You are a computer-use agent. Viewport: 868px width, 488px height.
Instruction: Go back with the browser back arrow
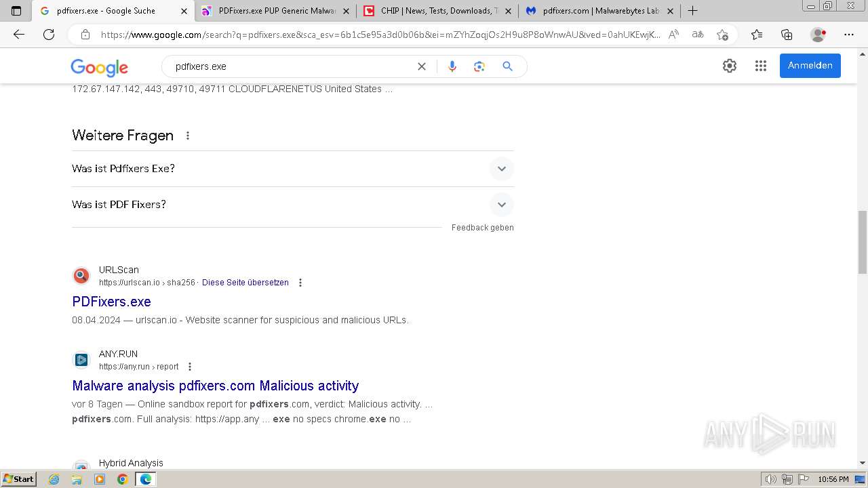pyautogui.click(x=19, y=35)
